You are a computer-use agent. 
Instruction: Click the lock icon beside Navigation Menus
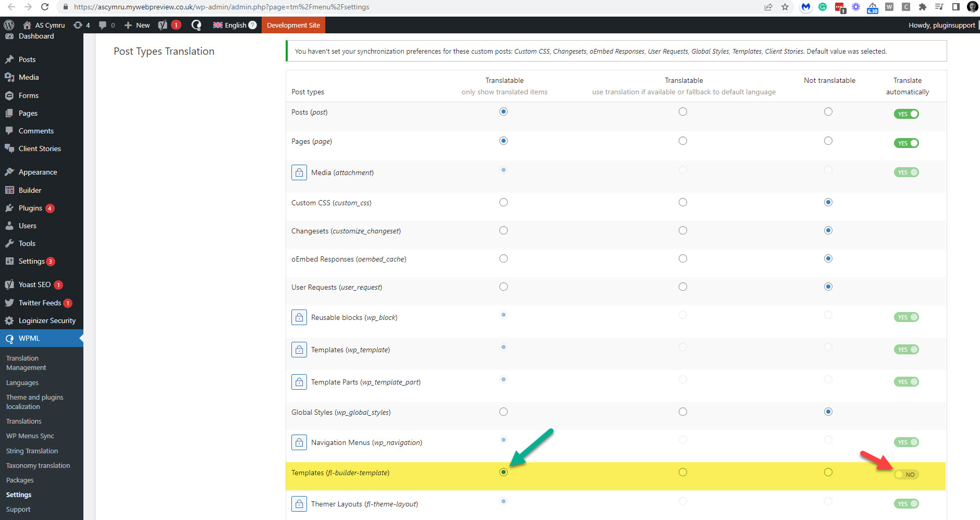coord(299,442)
